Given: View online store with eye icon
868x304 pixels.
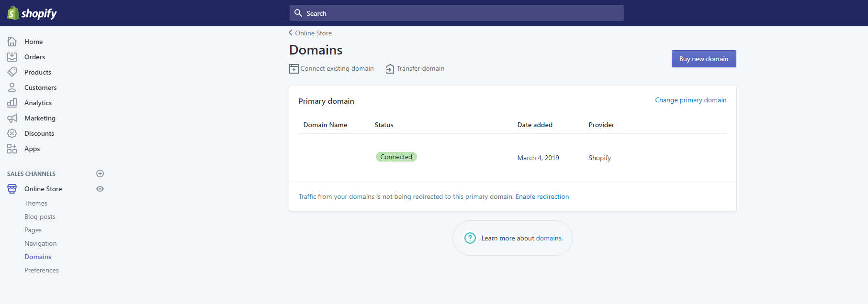Looking at the screenshot, I should [x=100, y=189].
